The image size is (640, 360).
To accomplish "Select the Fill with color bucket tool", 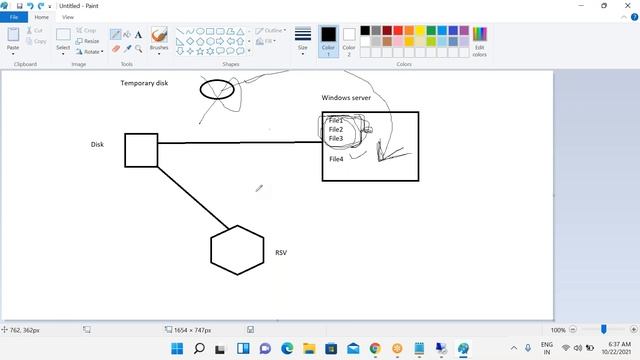I will click(127, 35).
